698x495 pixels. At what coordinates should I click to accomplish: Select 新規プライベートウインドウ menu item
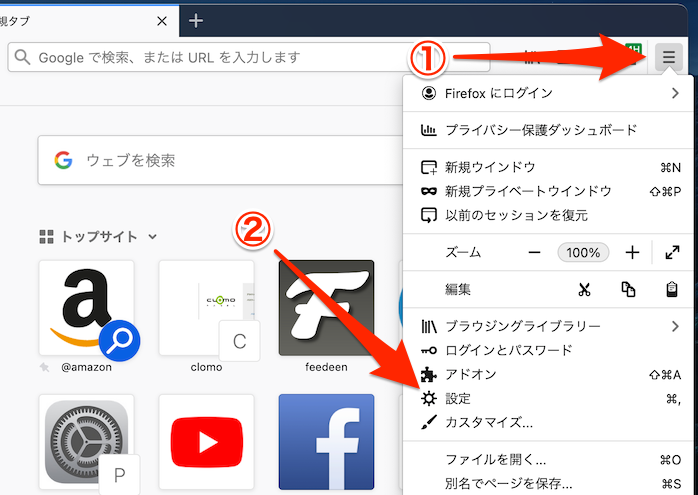(x=548, y=191)
